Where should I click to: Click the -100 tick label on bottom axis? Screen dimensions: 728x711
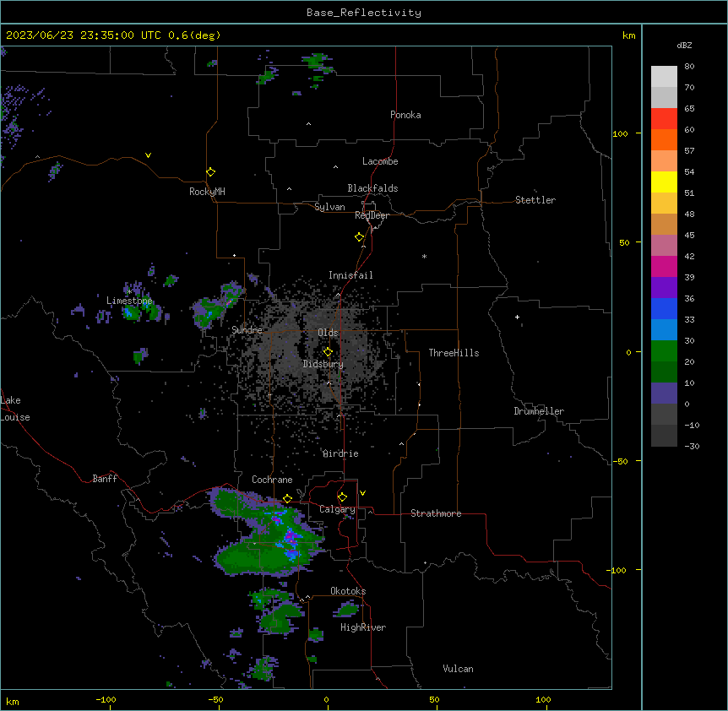106,699
